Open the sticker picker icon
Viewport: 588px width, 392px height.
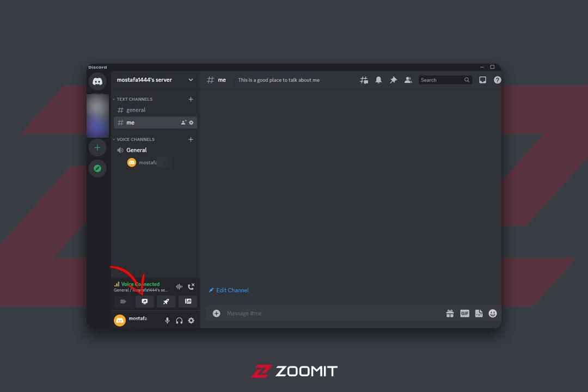[x=479, y=313]
